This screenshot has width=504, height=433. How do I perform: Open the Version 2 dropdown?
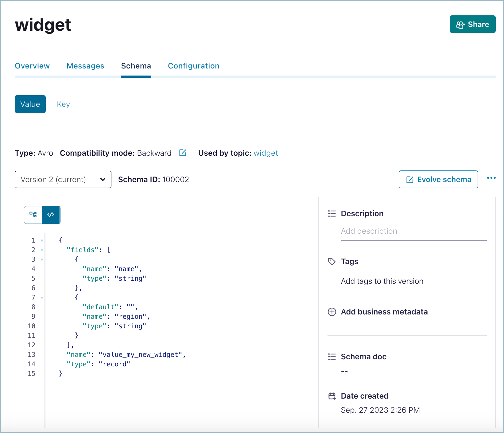(63, 179)
